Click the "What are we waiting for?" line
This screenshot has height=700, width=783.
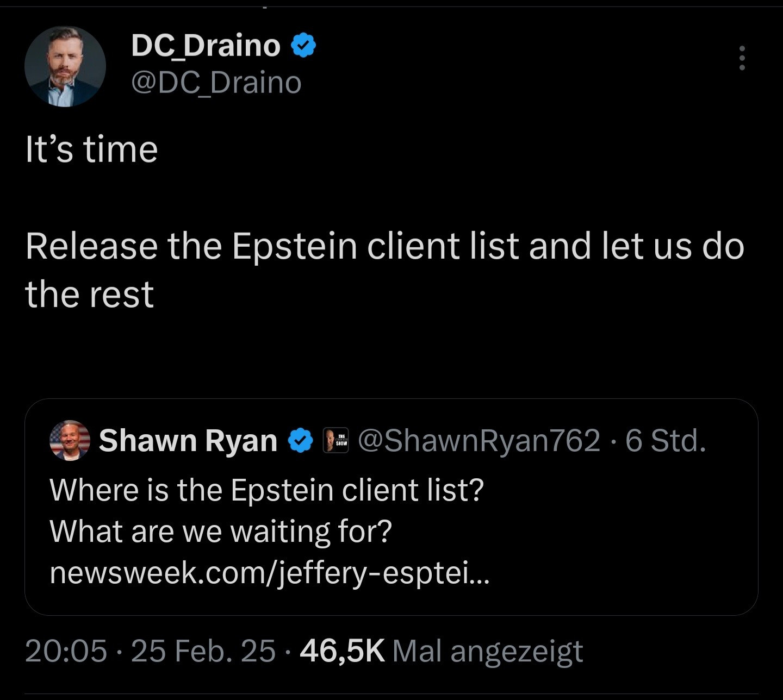tap(220, 531)
